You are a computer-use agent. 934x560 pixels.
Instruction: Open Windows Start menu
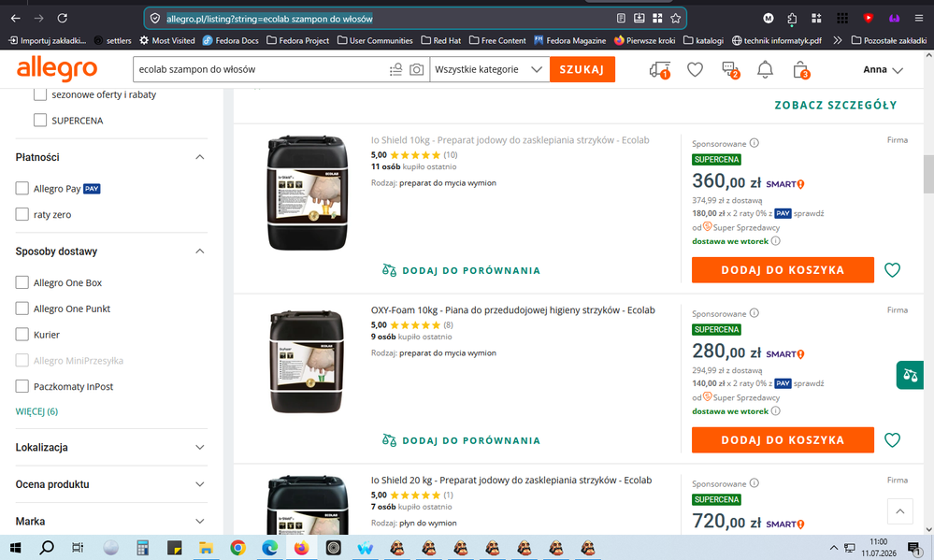[x=16, y=548]
